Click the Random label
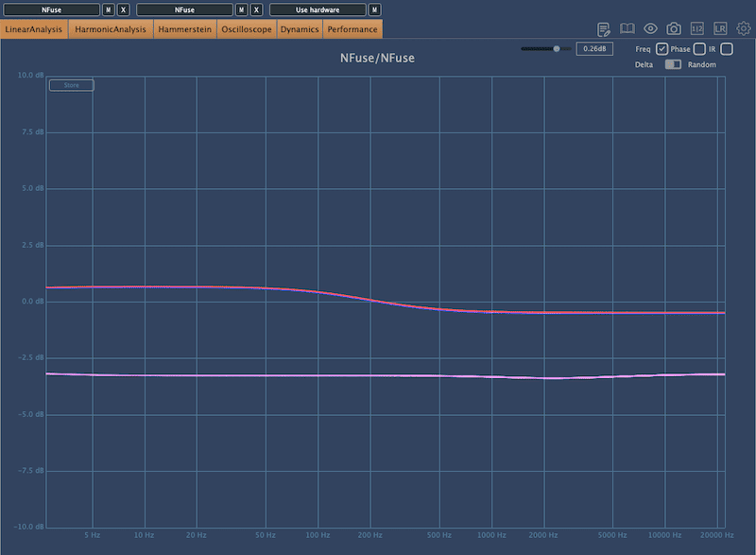Viewport: 756px width, 555px height. (701, 64)
